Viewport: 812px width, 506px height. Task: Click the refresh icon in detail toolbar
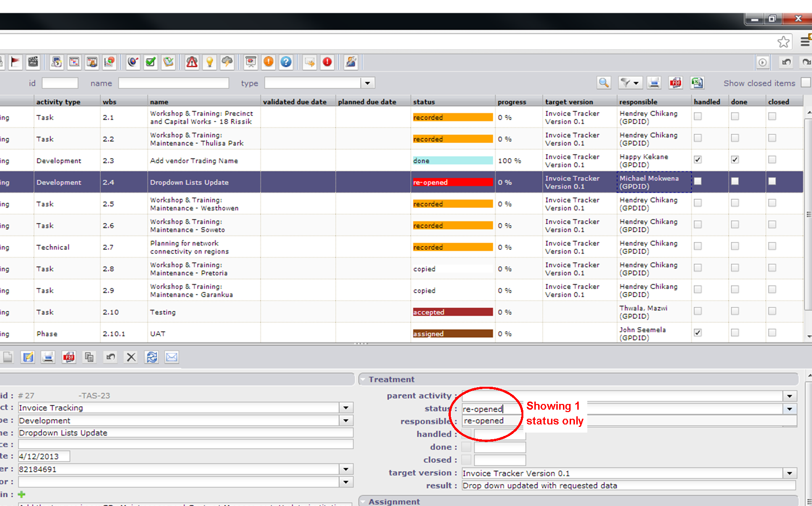(152, 357)
